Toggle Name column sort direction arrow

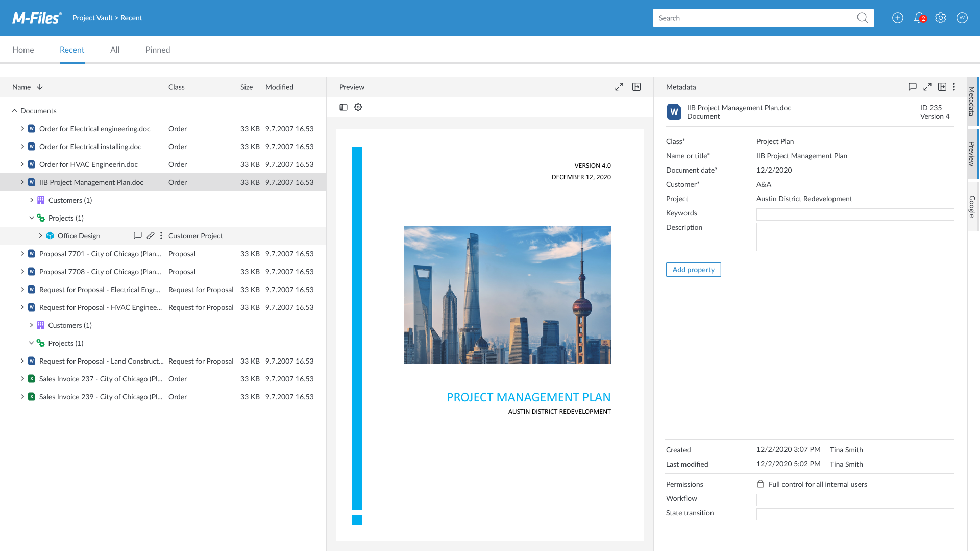(40, 87)
